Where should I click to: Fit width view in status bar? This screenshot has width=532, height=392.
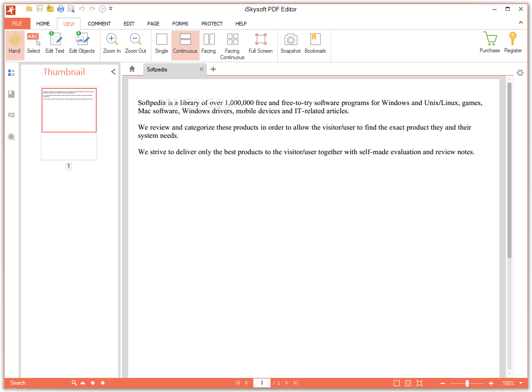pyautogui.click(x=419, y=383)
